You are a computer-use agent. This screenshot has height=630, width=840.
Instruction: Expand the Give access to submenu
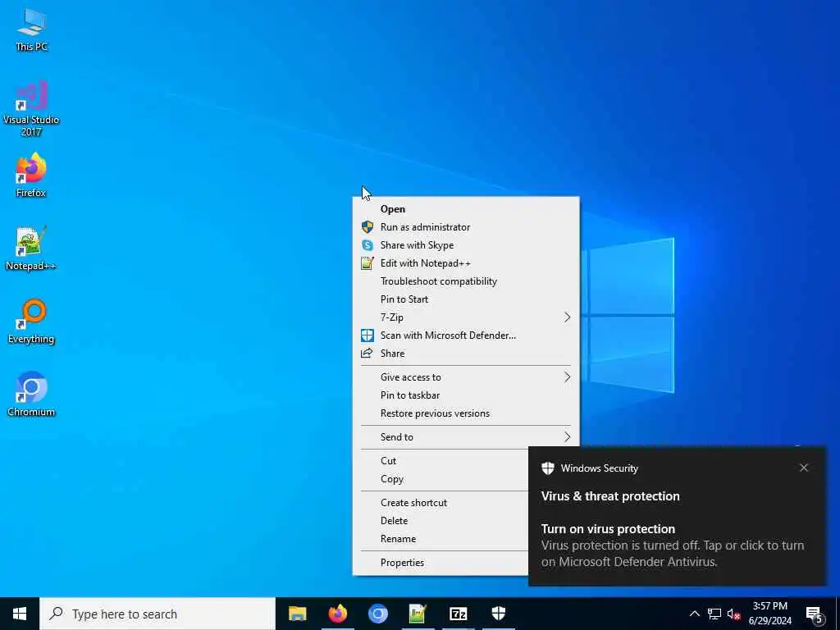click(x=466, y=377)
